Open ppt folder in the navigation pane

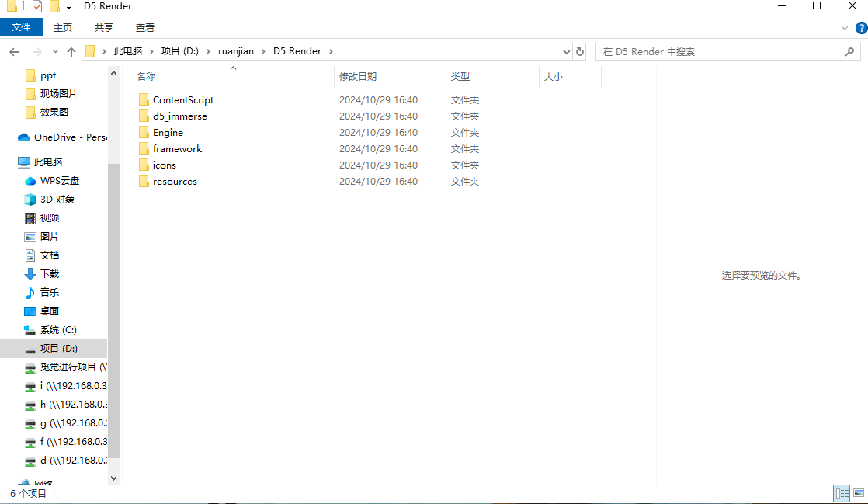tap(48, 75)
